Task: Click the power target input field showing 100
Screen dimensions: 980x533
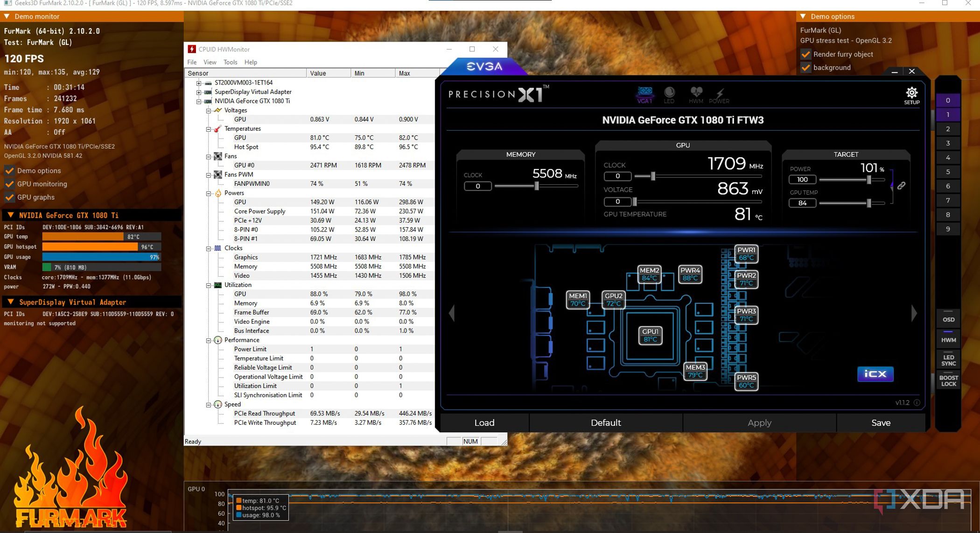Action: [802, 180]
